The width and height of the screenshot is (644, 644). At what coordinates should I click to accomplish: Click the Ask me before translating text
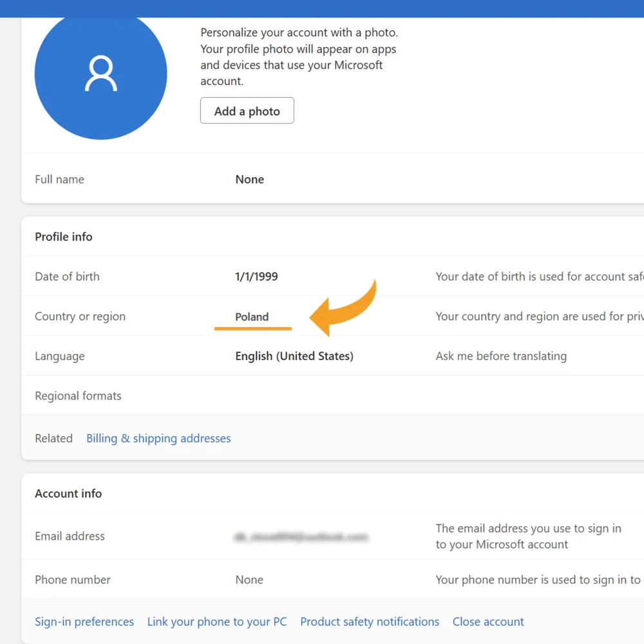501,356
